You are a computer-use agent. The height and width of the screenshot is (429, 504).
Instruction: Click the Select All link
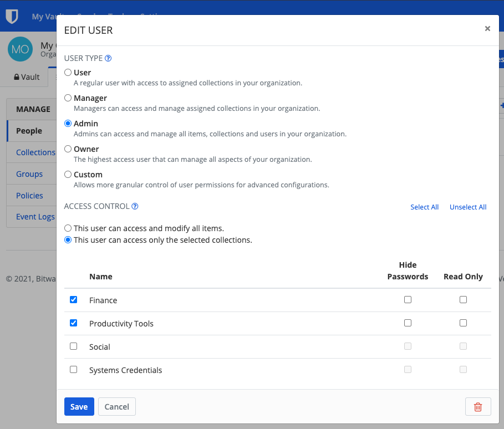point(424,207)
